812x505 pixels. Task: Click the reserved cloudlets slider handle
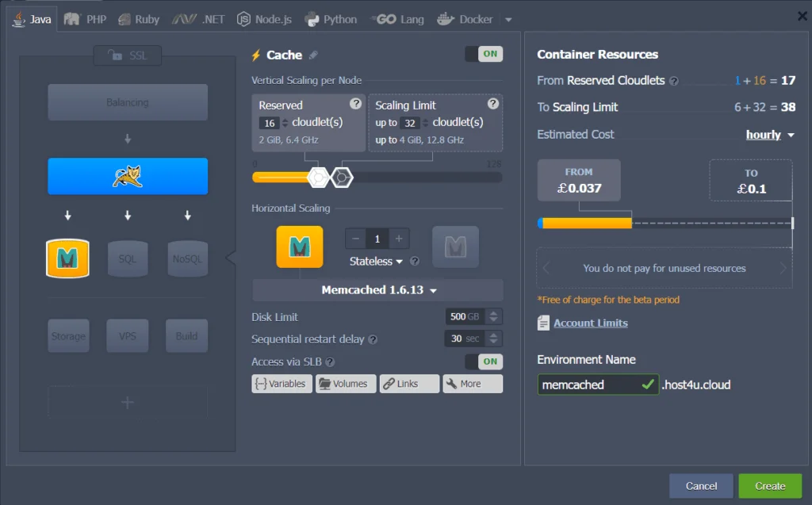pyautogui.click(x=319, y=178)
